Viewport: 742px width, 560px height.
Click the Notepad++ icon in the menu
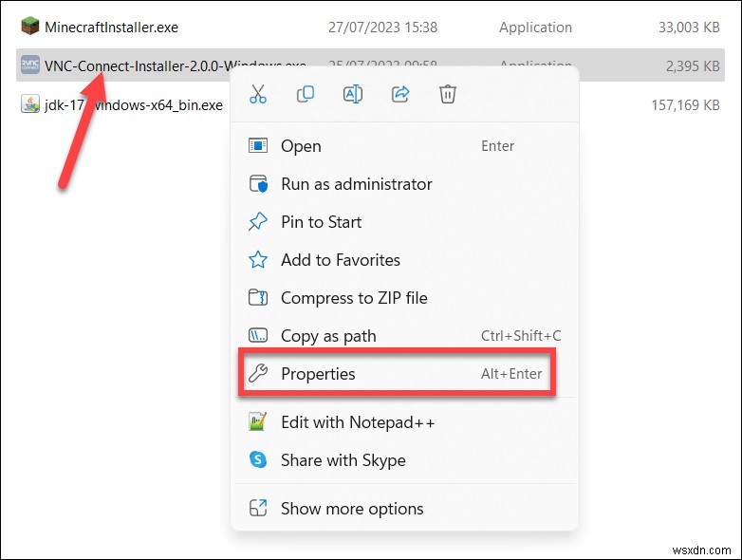pos(258,421)
